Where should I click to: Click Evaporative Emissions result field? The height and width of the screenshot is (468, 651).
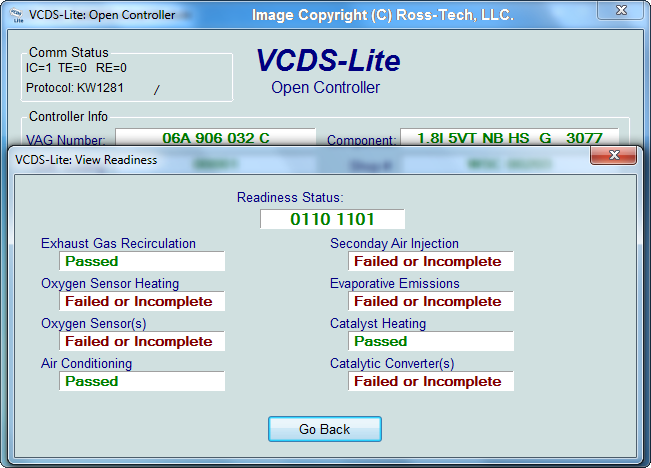pyautogui.click(x=431, y=301)
